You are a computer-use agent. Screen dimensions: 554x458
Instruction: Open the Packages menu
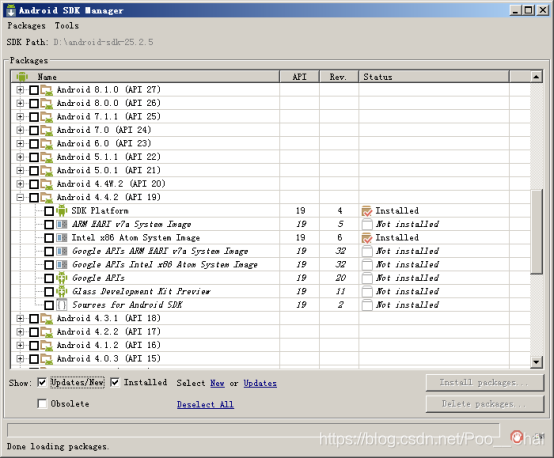[26, 26]
